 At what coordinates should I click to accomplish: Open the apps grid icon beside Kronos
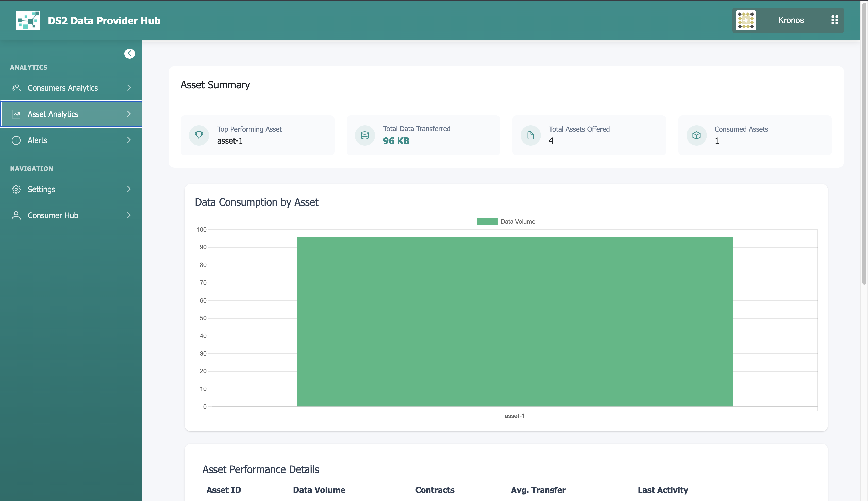834,20
